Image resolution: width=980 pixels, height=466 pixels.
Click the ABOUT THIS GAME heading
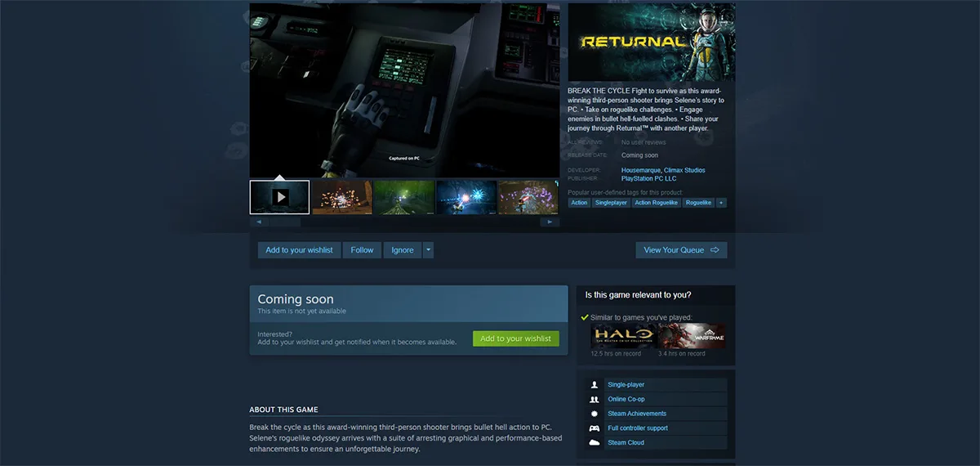point(283,410)
